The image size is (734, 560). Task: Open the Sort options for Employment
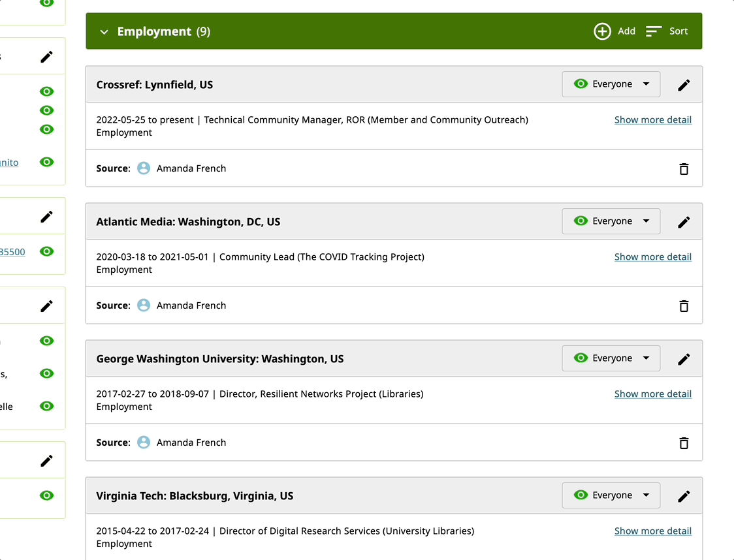click(667, 31)
